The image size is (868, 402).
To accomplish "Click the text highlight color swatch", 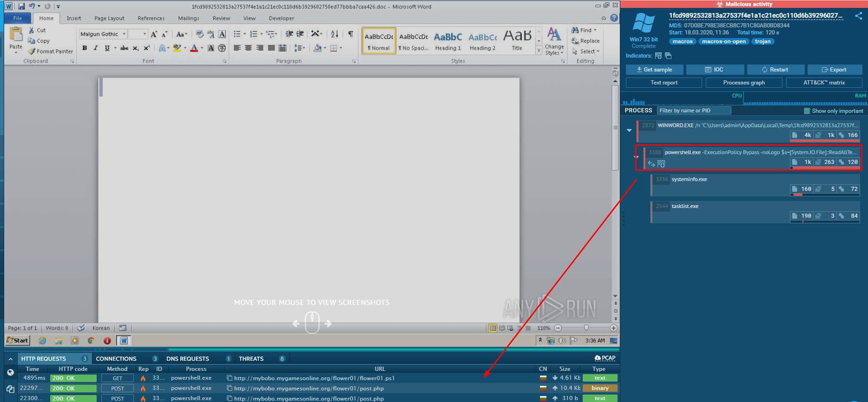I will 177,48.
